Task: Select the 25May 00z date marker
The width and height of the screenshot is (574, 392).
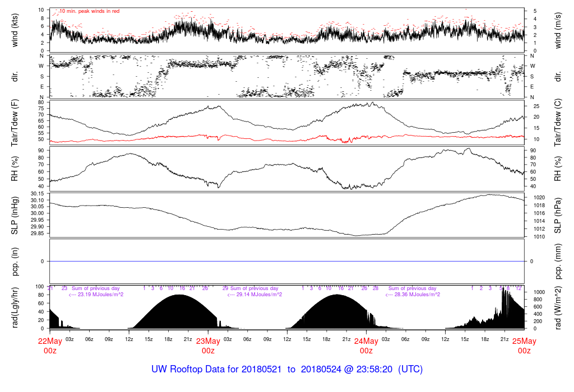Action: (524, 345)
